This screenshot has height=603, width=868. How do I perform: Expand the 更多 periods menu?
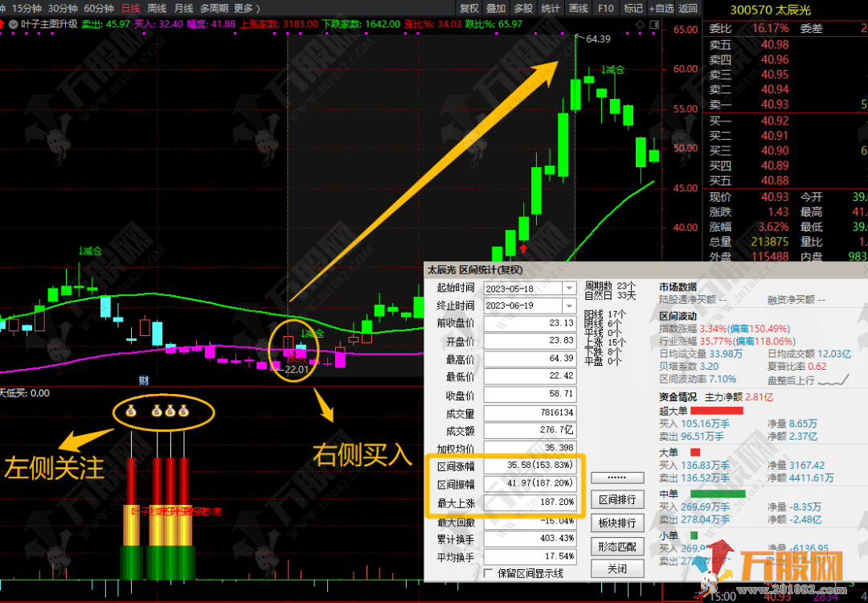247,8
